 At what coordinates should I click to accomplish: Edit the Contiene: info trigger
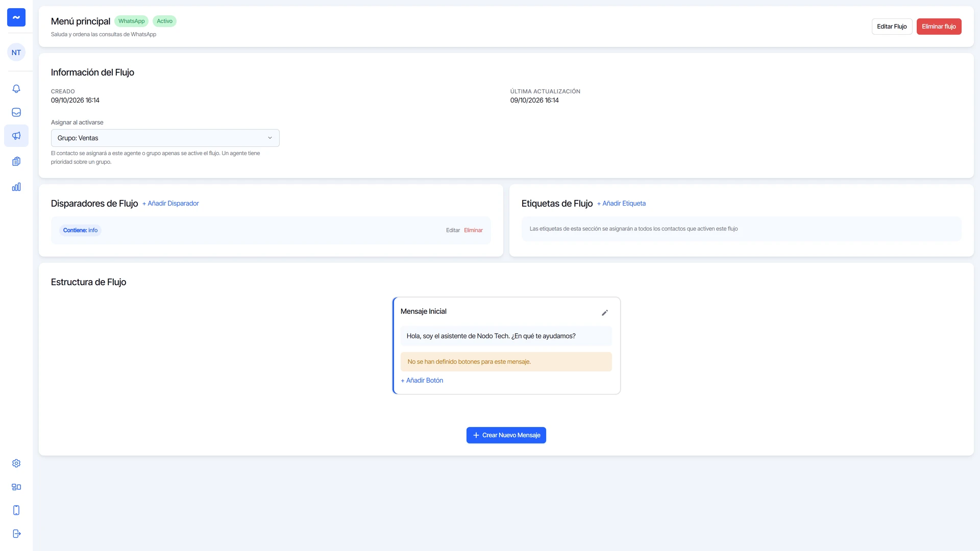click(x=453, y=230)
